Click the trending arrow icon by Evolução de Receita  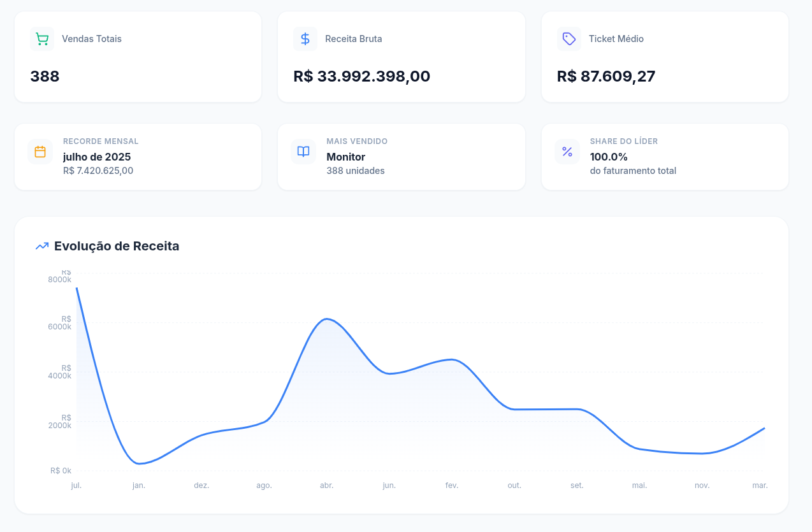(x=42, y=246)
